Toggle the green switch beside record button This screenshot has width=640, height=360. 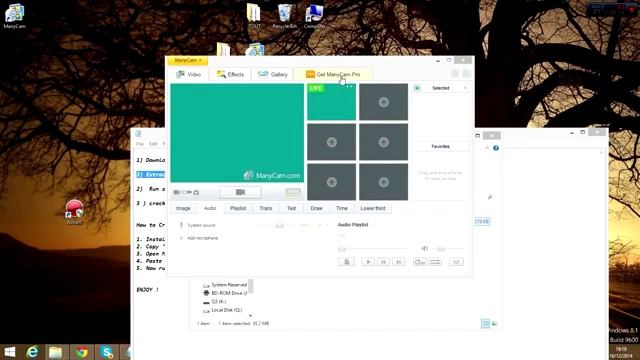click(293, 192)
